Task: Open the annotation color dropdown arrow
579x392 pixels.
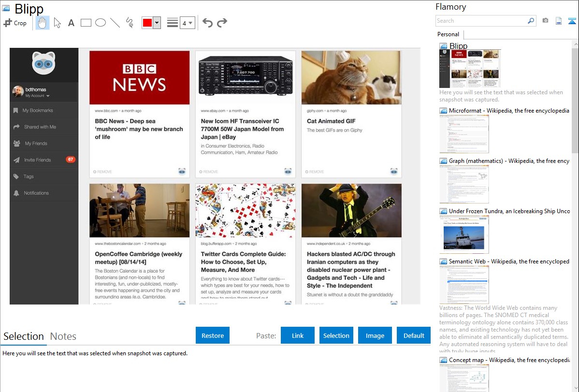Action: pos(157,23)
